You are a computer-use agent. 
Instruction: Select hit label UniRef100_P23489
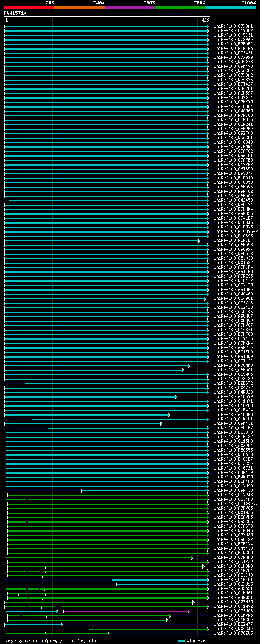[233, 379]
